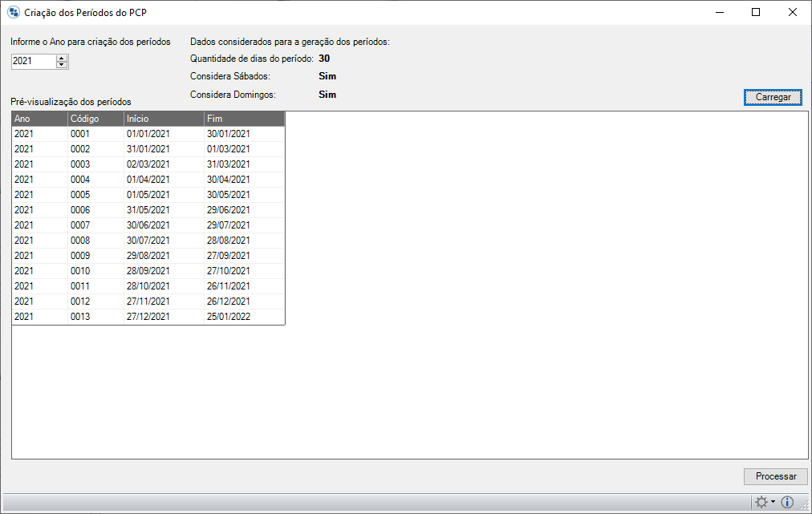
Task: Select the Fim column header
Action: pos(244,119)
